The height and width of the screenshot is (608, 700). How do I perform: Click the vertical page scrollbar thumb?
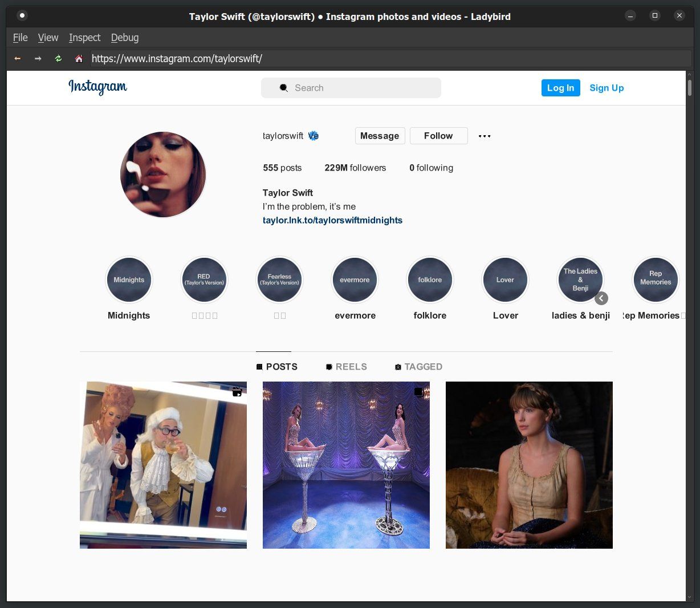(x=690, y=88)
